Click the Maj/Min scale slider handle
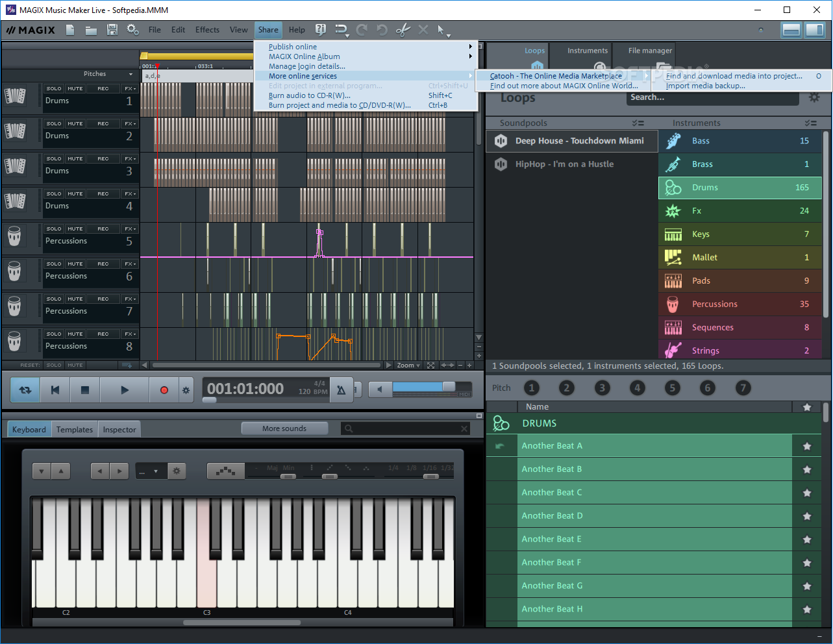 point(288,477)
